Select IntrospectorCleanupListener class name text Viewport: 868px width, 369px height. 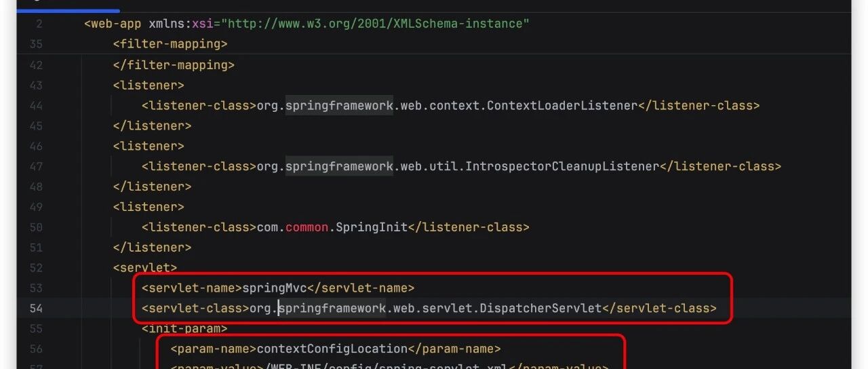(562, 166)
